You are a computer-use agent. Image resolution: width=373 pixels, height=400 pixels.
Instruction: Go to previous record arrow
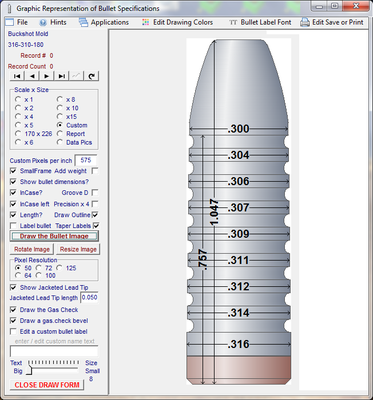click(x=32, y=76)
